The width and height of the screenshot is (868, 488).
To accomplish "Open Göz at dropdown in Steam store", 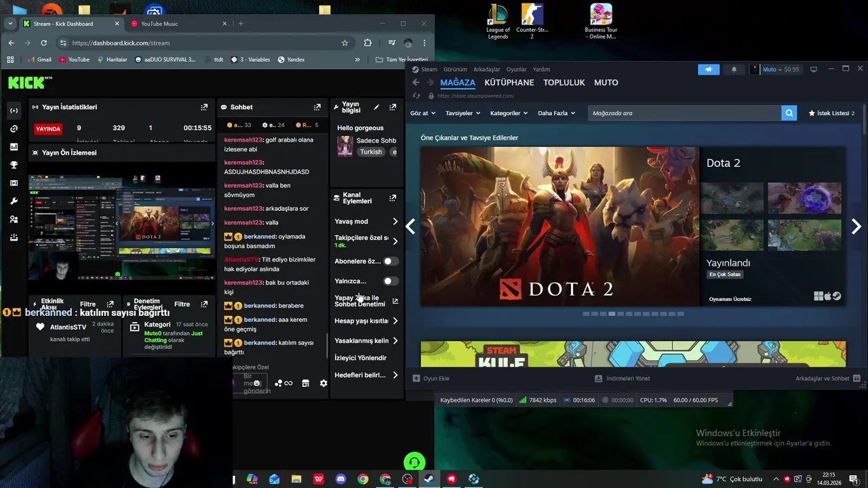I will point(422,113).
